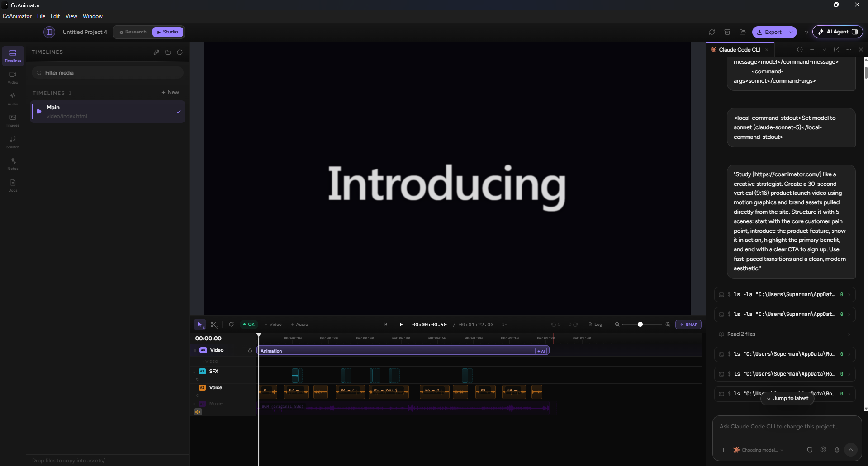Image resolution: width=868 pixels, height=466 pixels.
Task: Open the Images section in sidebar
Action: pos(13,121)
